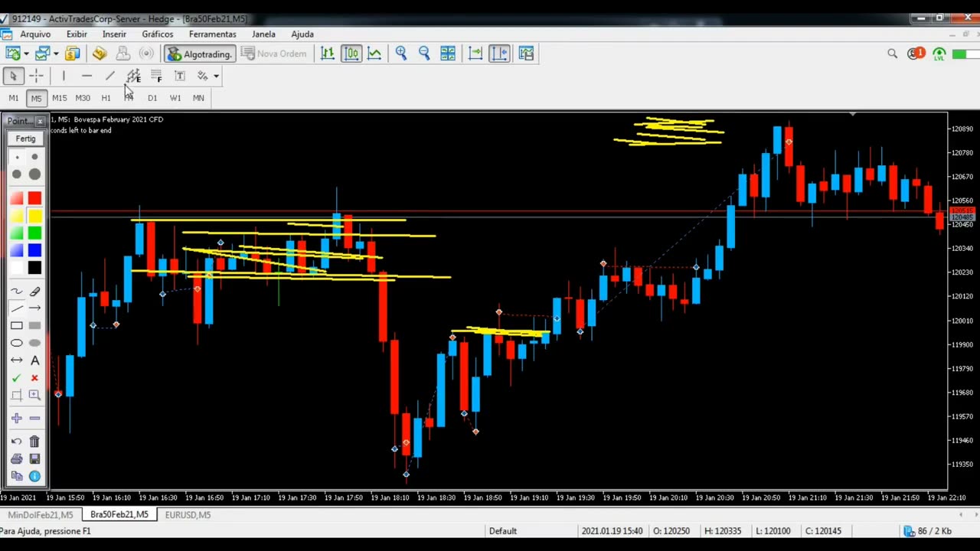980x551 pixels.
Task: Zoom in the chart
Action: pyautogui.click(x=401, y=54)
